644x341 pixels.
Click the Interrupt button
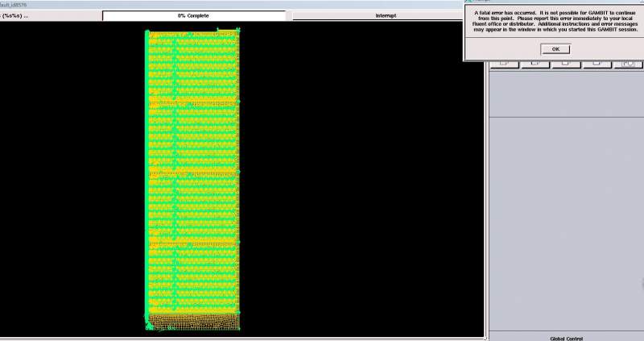click(386, 15)
